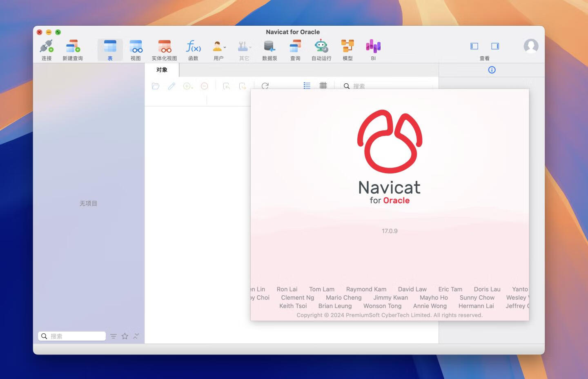The width and height of the screenshot is (588, 379).
Task: Click the user account avatar icon
Action: [x=531, y=46]
